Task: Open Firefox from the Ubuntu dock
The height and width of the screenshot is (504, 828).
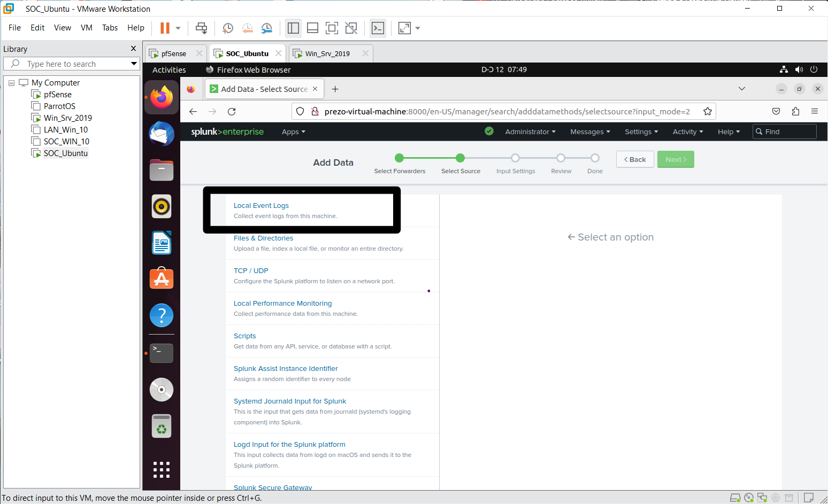Action: pyautogui.click(x=162, y=97)
